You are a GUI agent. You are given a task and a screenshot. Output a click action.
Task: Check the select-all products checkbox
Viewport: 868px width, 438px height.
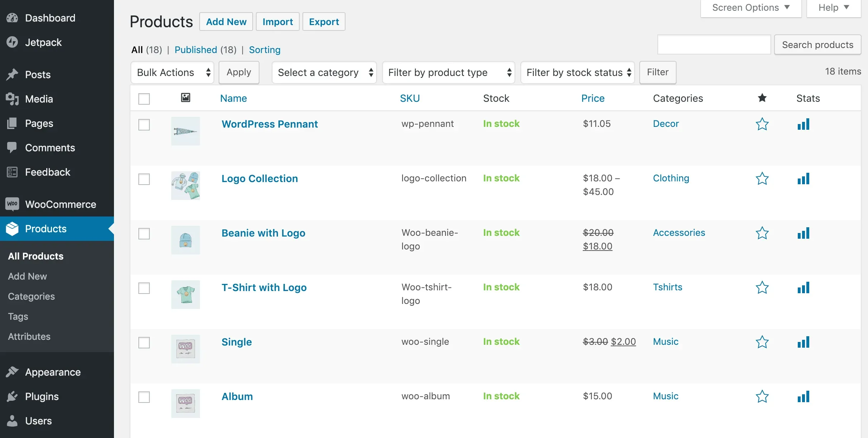pyautogui.click(x=144, y=99)
